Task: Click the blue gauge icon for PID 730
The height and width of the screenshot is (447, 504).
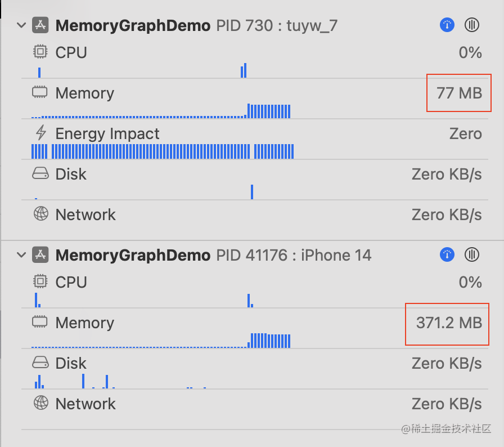Action: point(447,25)
